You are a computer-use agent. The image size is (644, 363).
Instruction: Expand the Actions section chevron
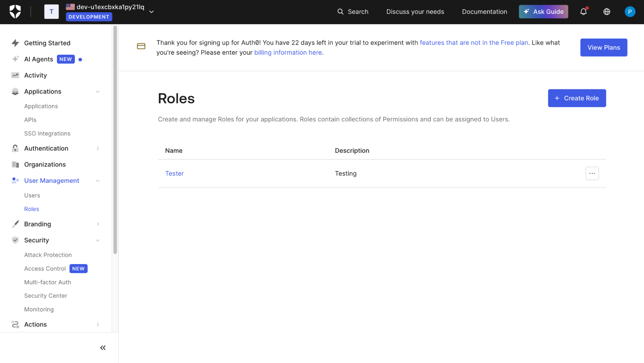coord(98,324)
